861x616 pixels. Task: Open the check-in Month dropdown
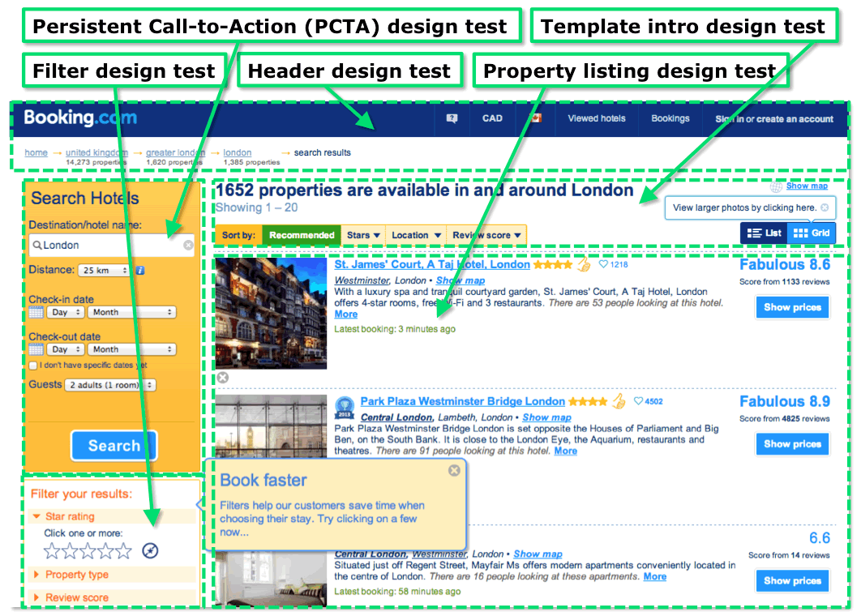132,312
